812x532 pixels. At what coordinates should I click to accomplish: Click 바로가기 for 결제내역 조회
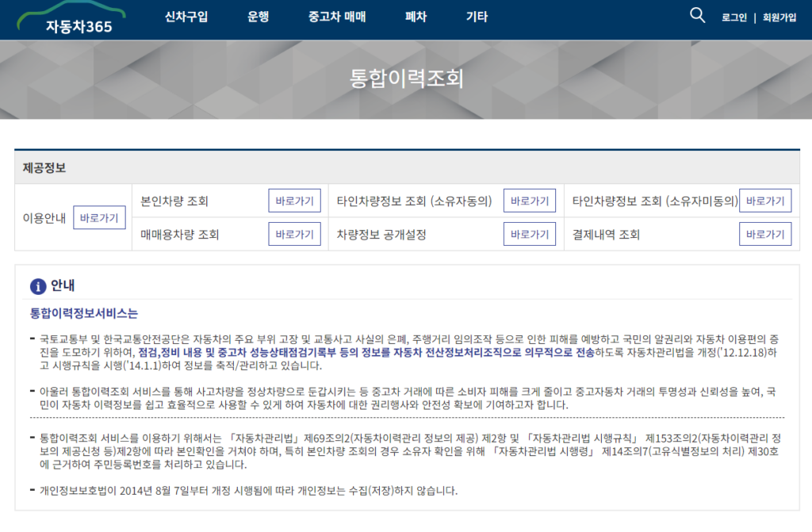click(x=764, y=234)
